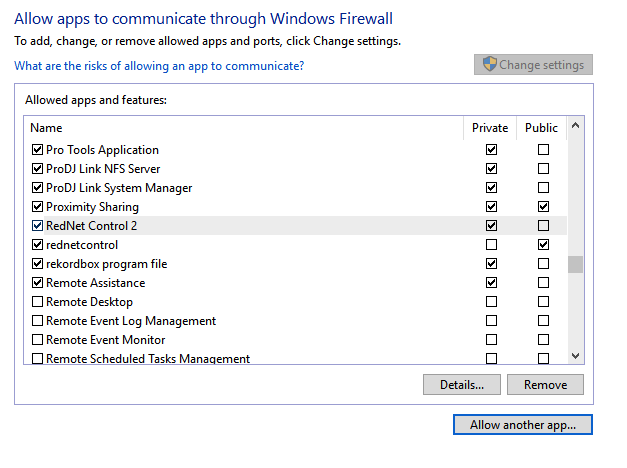Enable Public for Pro Tools Application
This screenshot has width=627, height=468.
point(543,150)
